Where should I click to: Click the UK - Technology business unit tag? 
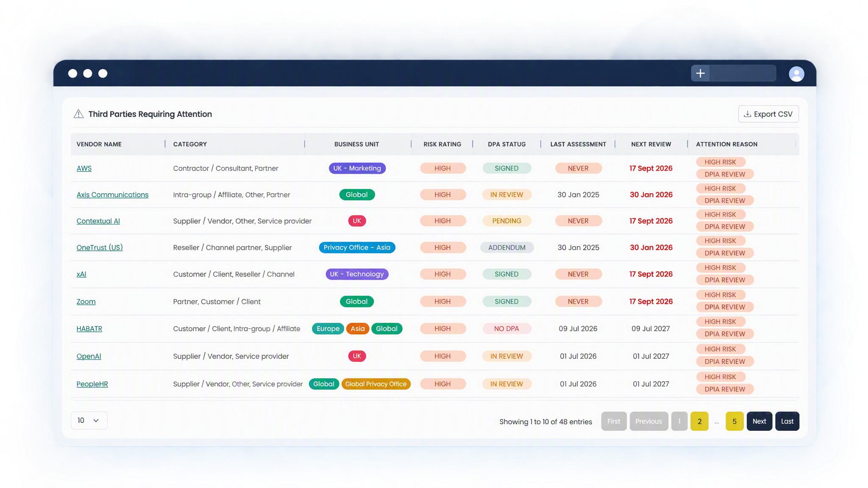[357, 274]
